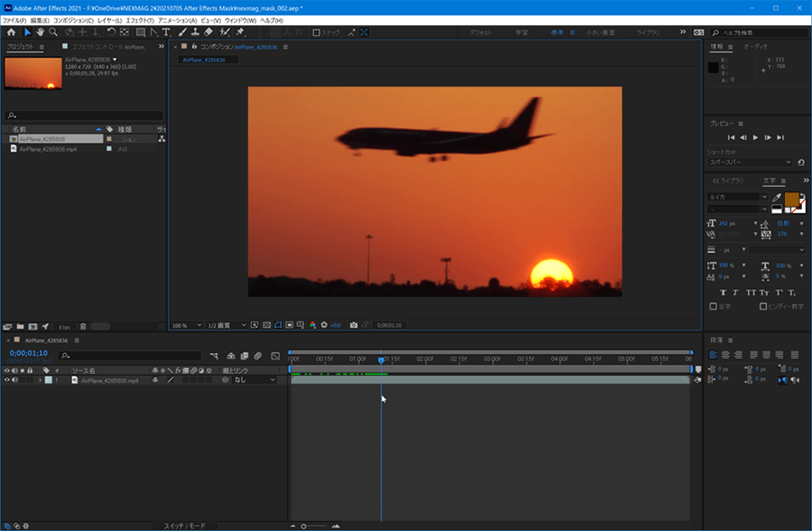Screen dimensions: 812x531
Task: Hide the AirPlane_4285836.mp4 layer video
Action: 7,380
